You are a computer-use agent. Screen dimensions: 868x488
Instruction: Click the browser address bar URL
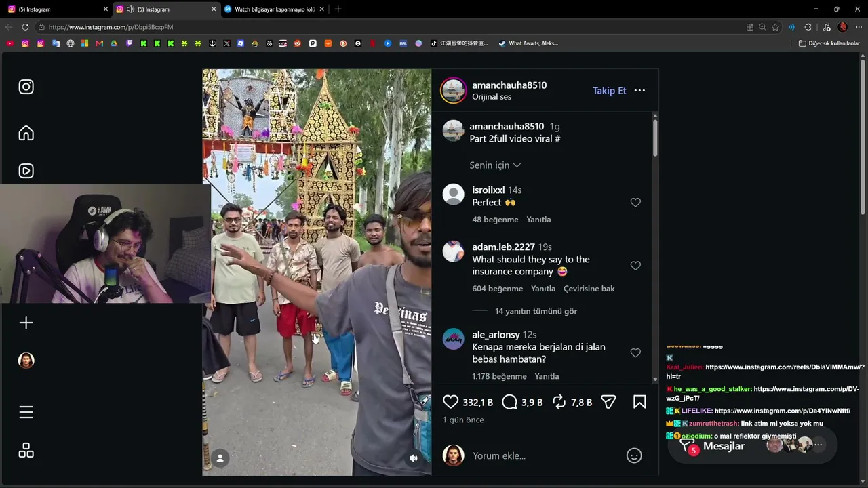click(x=111, y=27)
